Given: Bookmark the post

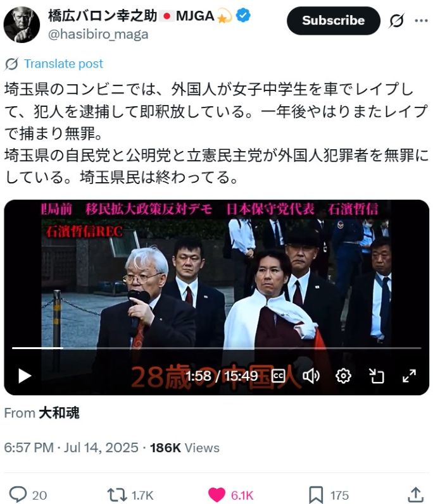Looking at the screenshot, I should click(316, 495).
